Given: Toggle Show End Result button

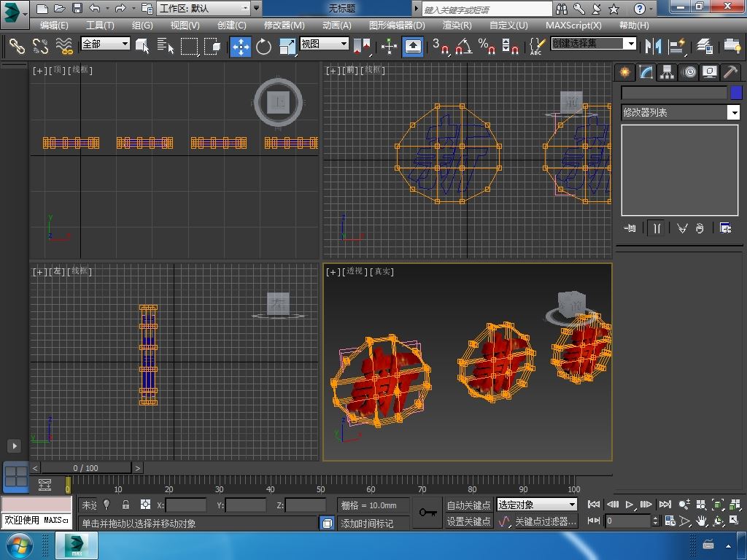Looking at the screenshot, I should click(657, 228).
